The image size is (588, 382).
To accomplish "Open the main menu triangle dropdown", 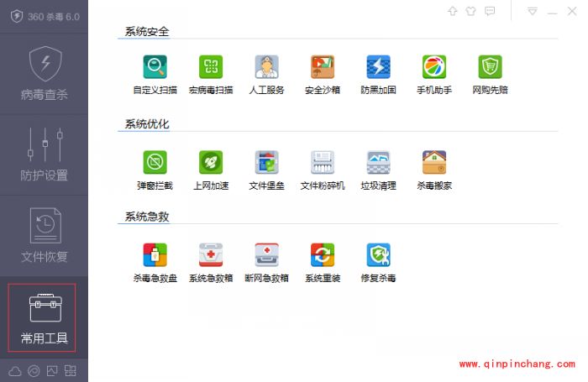I will pos(532,11).
